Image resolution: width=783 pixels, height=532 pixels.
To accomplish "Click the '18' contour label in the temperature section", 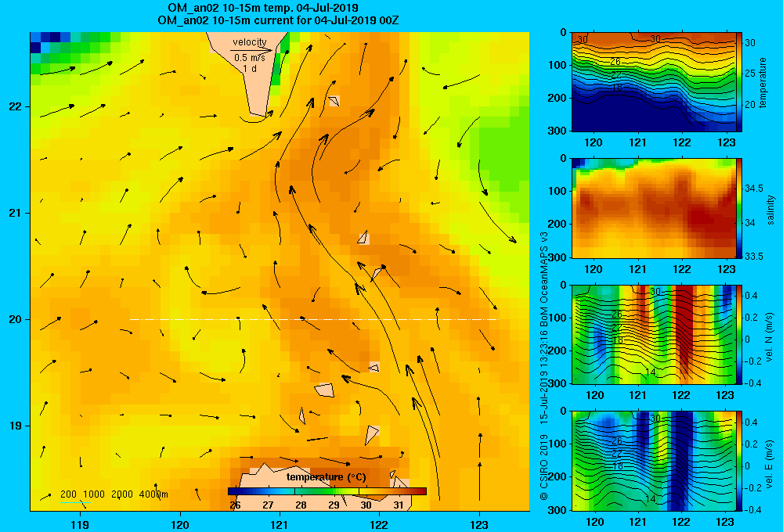I will click(x=617, y=88).
